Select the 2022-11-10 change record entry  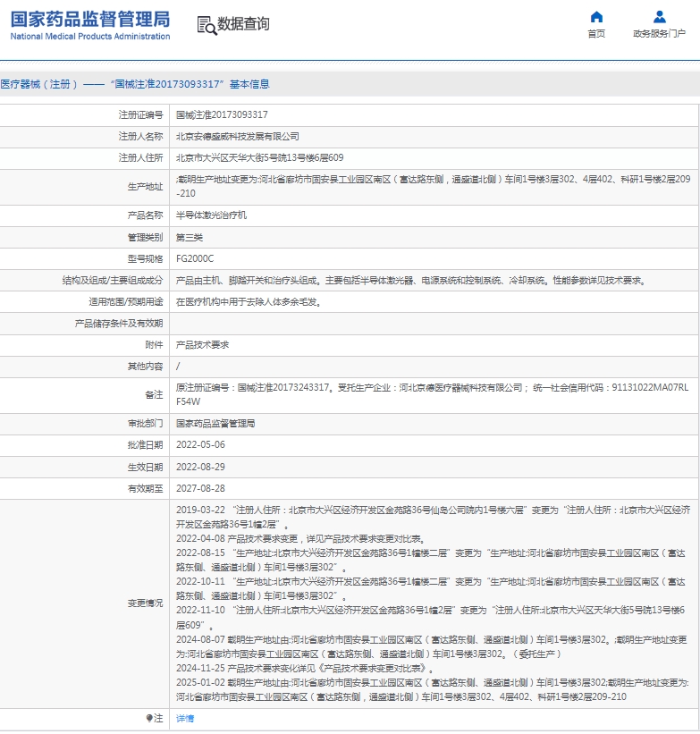431,618
